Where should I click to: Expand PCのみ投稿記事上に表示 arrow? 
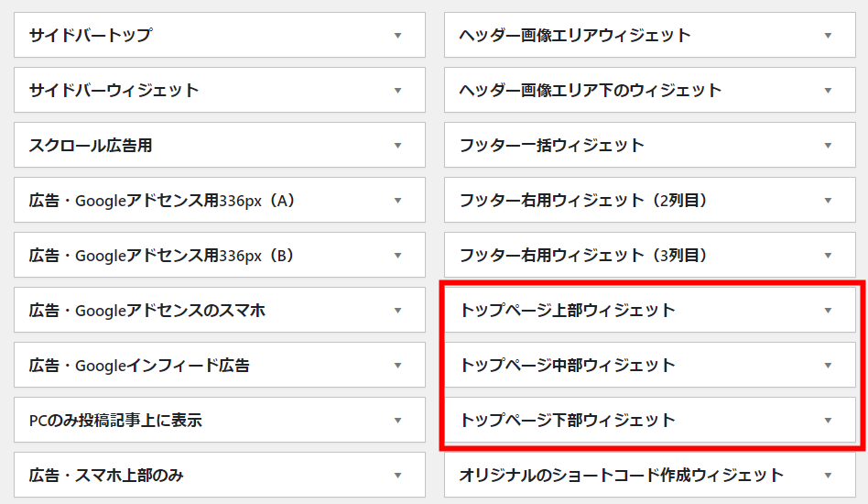tap(397, 420)
